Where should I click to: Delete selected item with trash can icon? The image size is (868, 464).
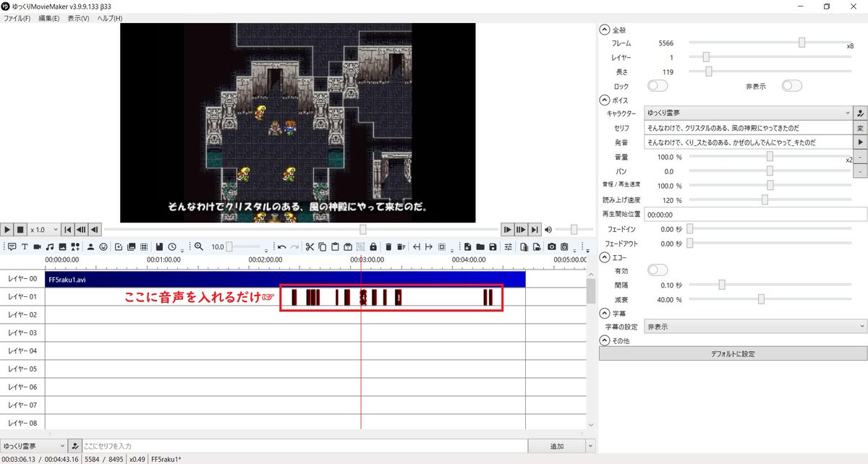pyautogui.click(x=388, y=246)
